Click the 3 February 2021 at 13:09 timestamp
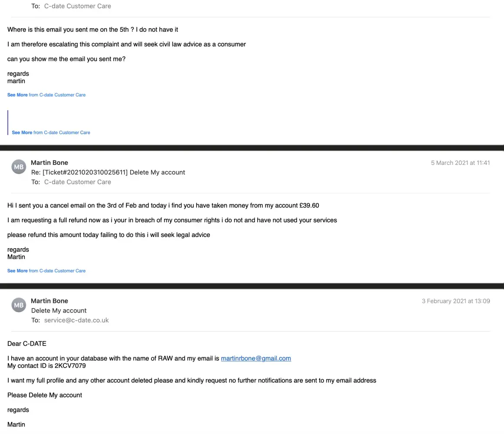 pyautogui.click(x=456, y=301)
